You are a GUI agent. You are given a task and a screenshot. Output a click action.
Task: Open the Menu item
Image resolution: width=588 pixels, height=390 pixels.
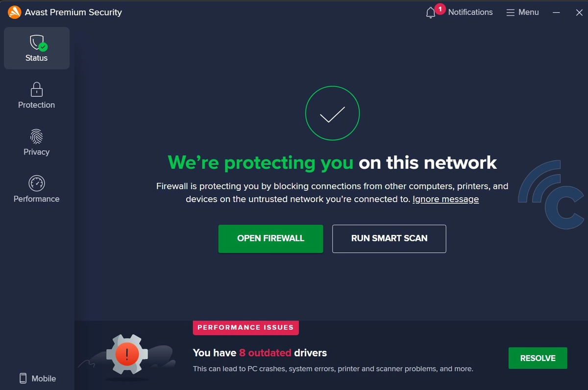click(523, 12)
